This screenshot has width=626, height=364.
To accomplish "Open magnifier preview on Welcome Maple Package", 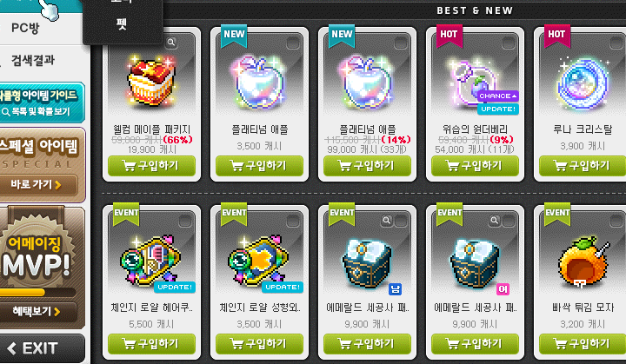I will pyautogui.click(x=171, y=43).
